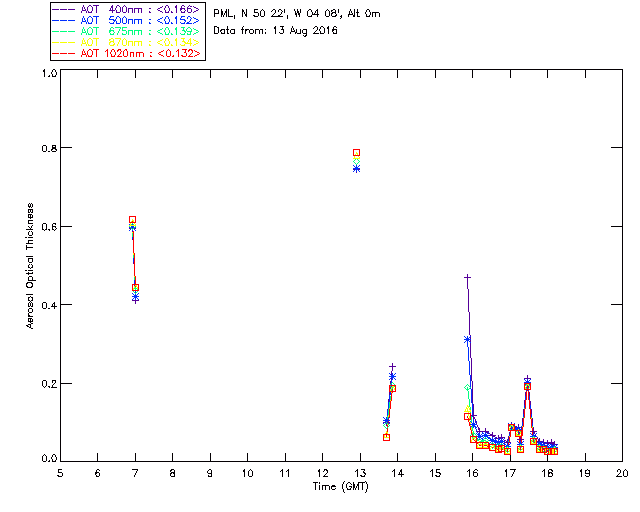Click the blue asterisk data point near 0.31

467,339
